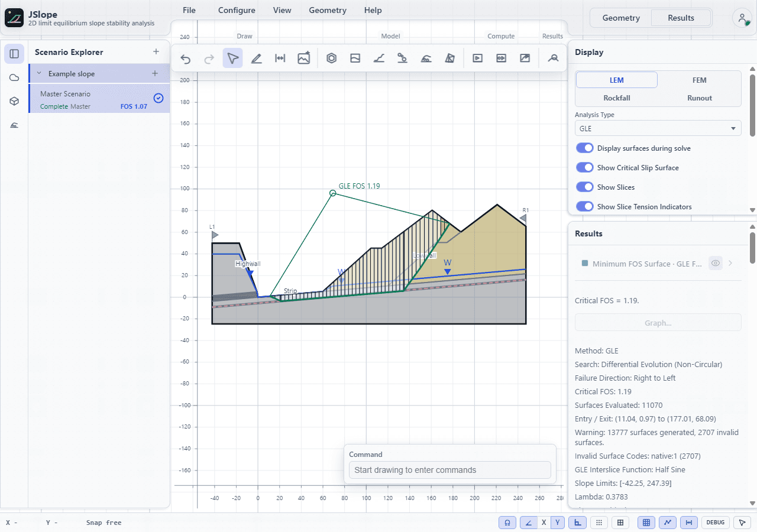This screenshot has height=532, width=757.
Task: Toggle the fine grid display button
Action: [x=646, y=523]
